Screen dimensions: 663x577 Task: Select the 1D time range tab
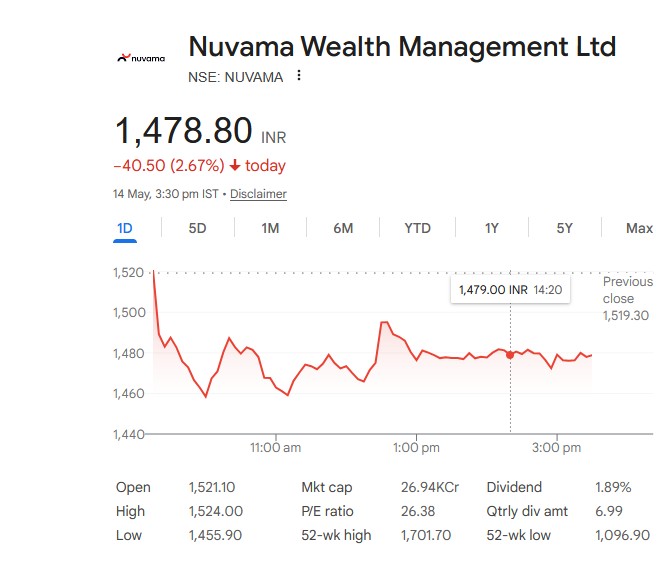coord(125,229)
